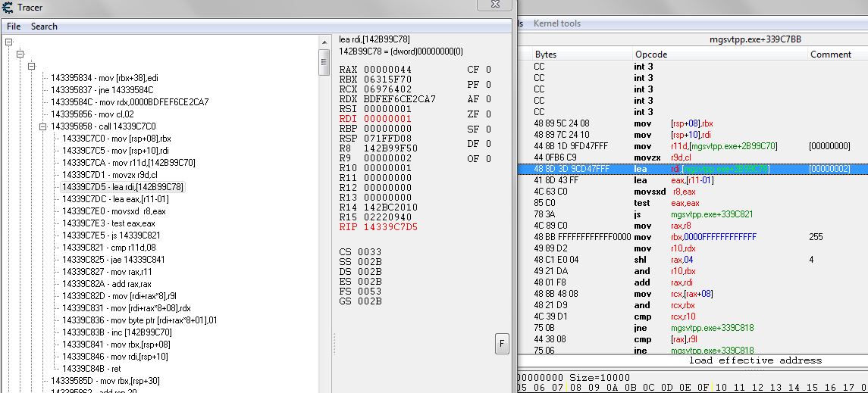Close the Tracer window
Viewport: 868px width, 393px height.
(495, 5)
